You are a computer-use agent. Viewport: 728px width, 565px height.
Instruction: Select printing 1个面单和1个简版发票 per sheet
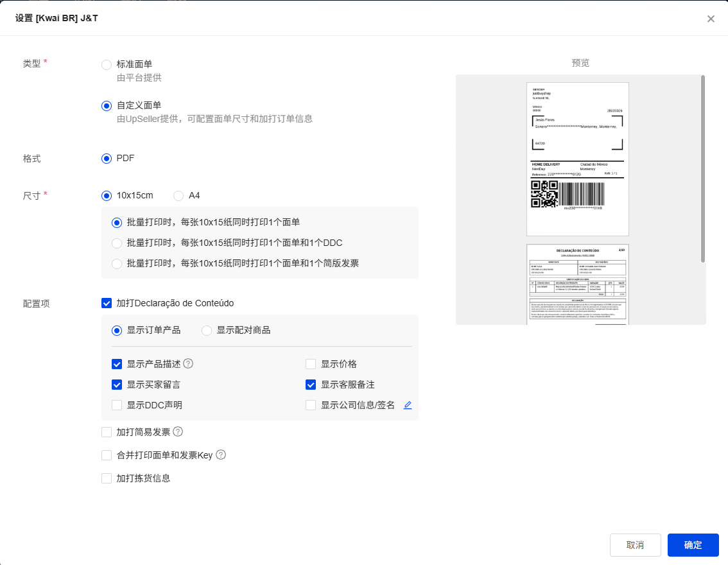click(x=117, y=264)
